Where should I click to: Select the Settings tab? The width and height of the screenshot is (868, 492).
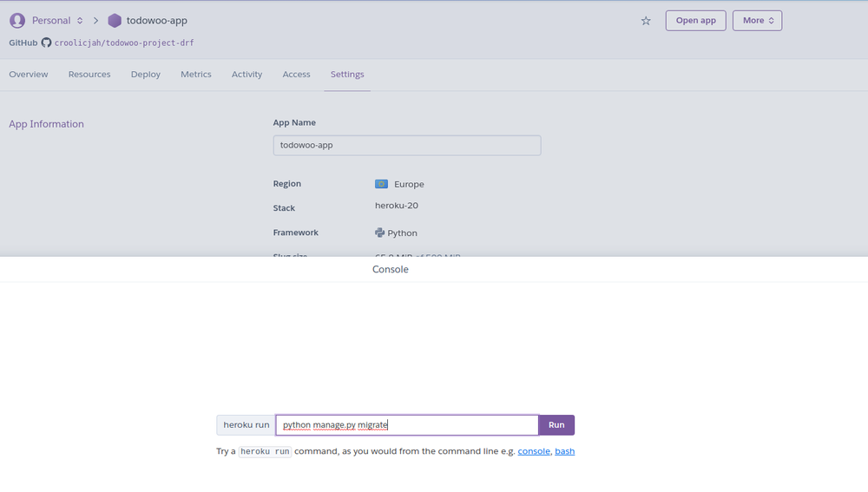347,74
